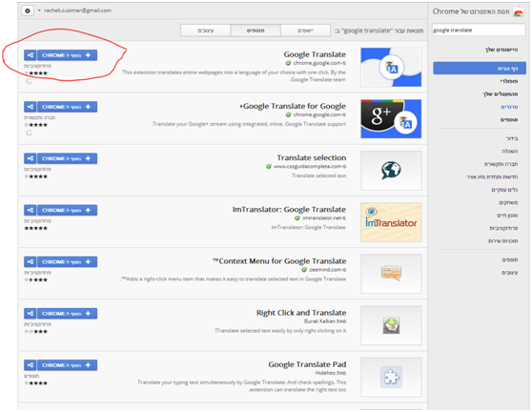Open the Extensions sidebar link at the bottom
The width and height of the screenshot is (532, 412).
coord(510,260)
